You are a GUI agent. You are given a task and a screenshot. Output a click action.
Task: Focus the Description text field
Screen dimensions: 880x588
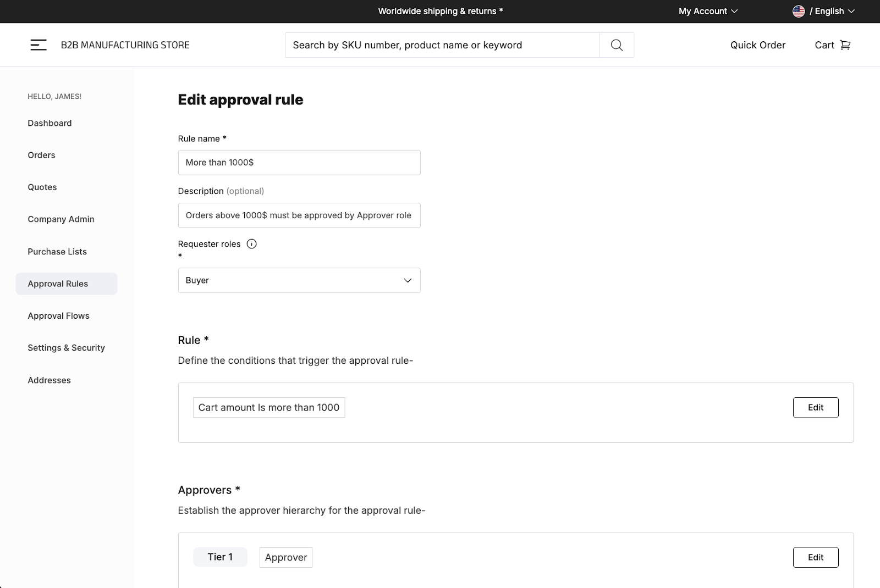[299, 215]
